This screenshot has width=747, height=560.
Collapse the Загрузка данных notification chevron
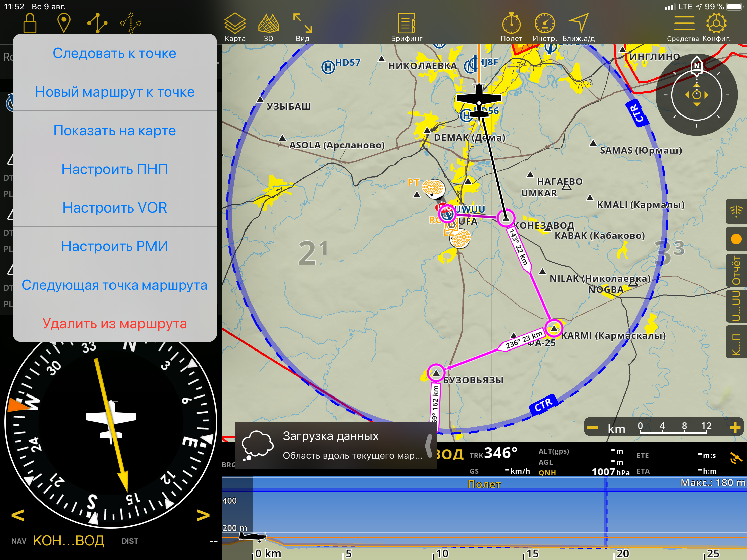(x=429, y=446)
